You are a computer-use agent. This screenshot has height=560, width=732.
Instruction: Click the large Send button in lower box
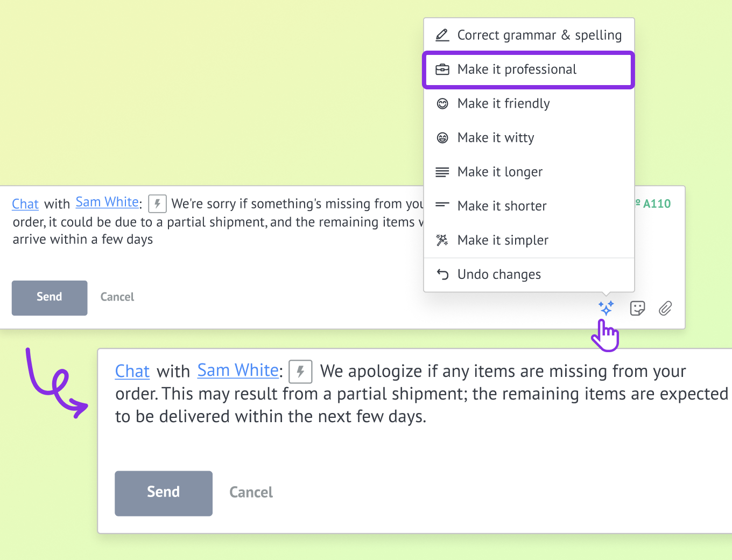click(164, 493)
